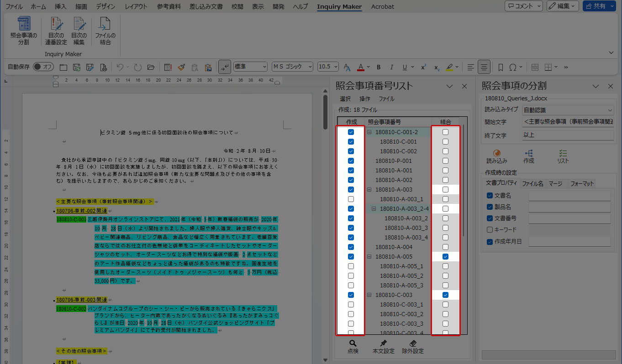Image resolution: width=622 pixels, height=364 pixels.
Task: Open the 読み込みタイプ dropdown
Action: click(610, 110)
